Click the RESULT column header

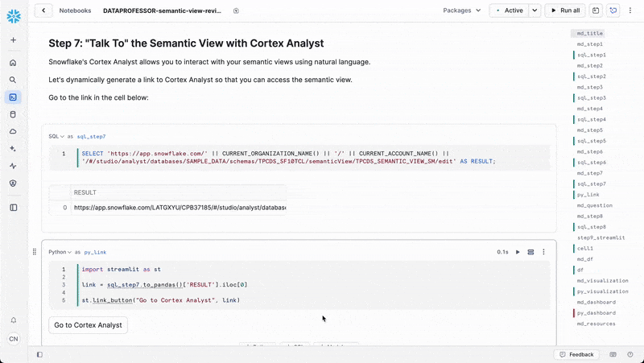(x=178, y=192)
